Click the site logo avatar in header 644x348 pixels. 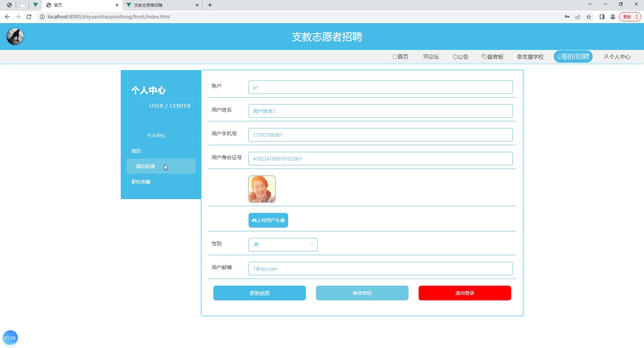(15, 37)
